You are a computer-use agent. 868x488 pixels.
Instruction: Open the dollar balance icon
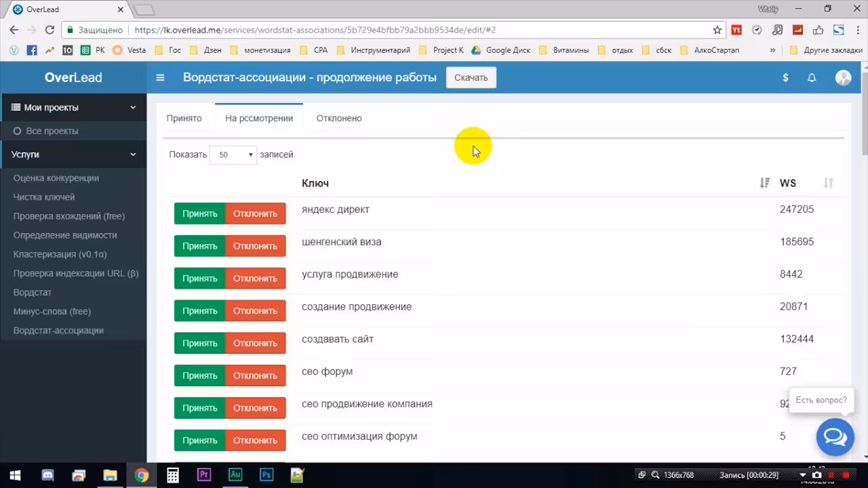click(785, 77)
